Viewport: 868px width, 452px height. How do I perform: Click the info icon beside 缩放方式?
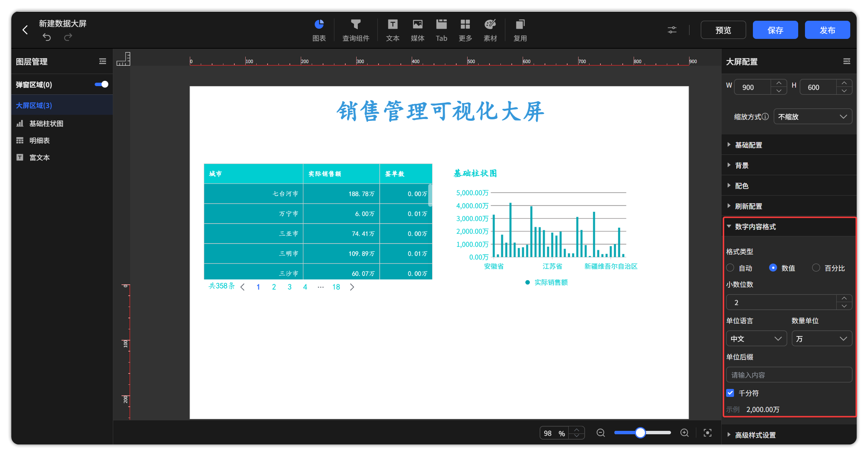[x=765, y=117]
